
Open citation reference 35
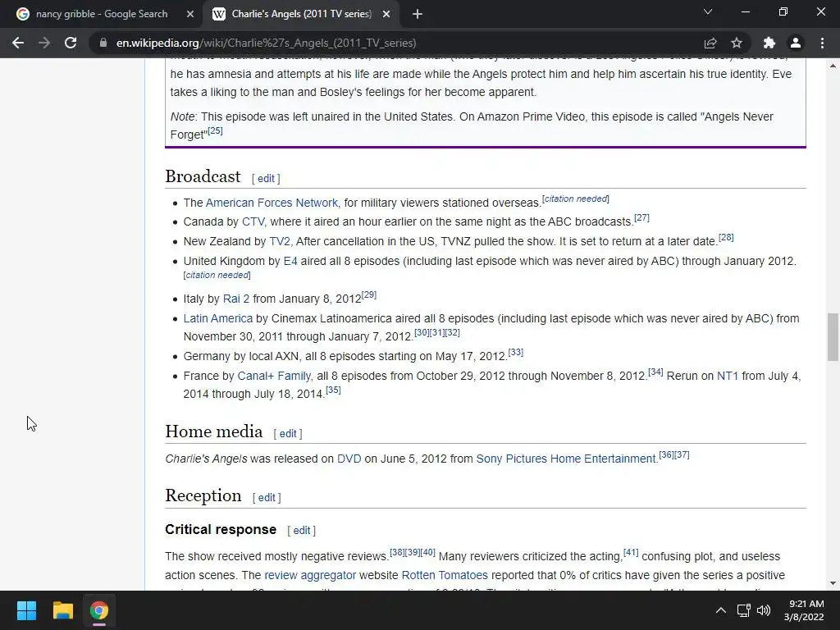coord(333,390)
